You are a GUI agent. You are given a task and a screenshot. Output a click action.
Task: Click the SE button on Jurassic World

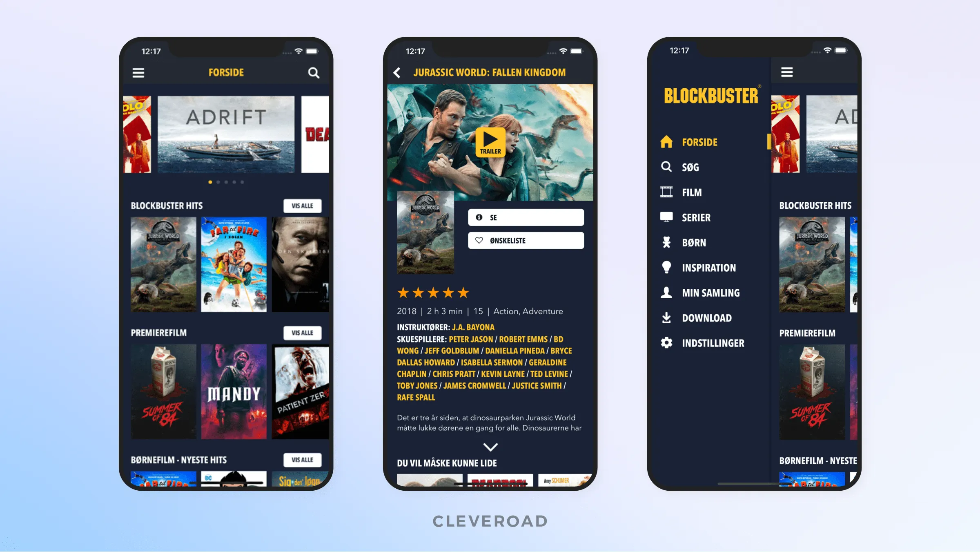tap(526, 217)
